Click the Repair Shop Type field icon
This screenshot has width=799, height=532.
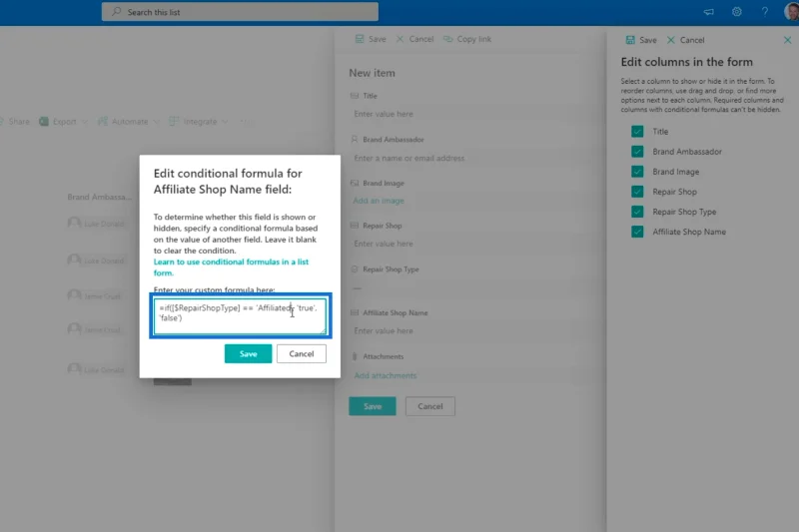[x=355, y=269]
